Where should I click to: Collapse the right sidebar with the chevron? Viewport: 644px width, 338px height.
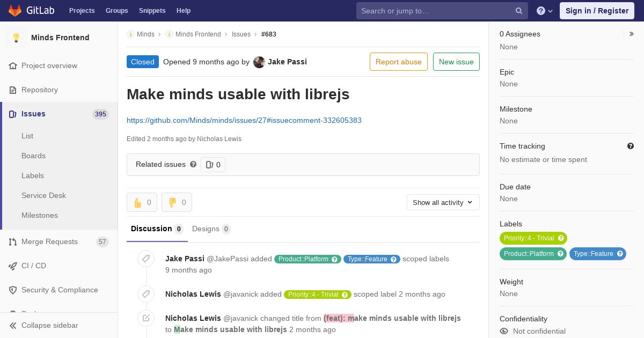632,34
